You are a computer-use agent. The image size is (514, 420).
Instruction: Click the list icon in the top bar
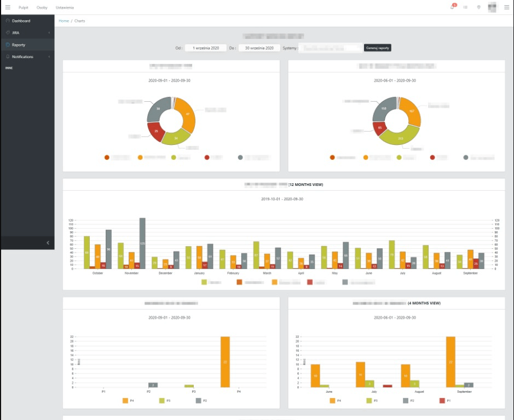(465, 7)
